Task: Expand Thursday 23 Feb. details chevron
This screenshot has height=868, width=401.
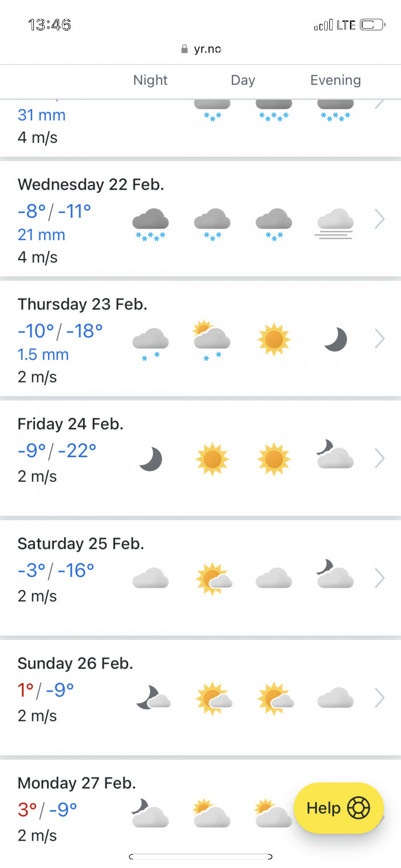Action: click(x=379, y=339)
